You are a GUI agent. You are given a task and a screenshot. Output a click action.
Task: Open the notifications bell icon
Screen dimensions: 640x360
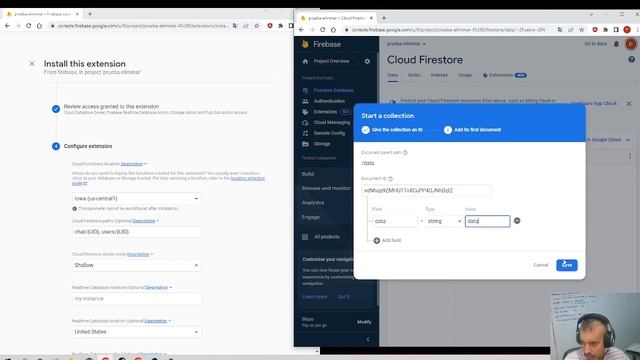coord(616,44)
